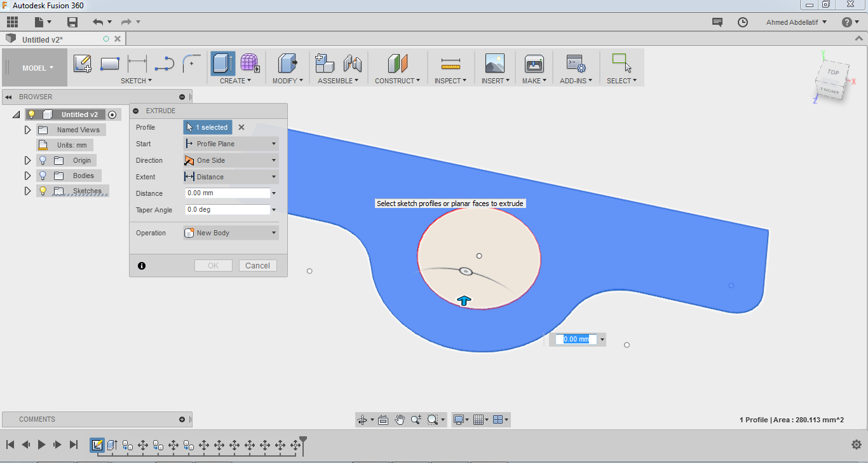868x463 pixels.
Task: Click the ViewCube in the corner
Action: (832, 81)
